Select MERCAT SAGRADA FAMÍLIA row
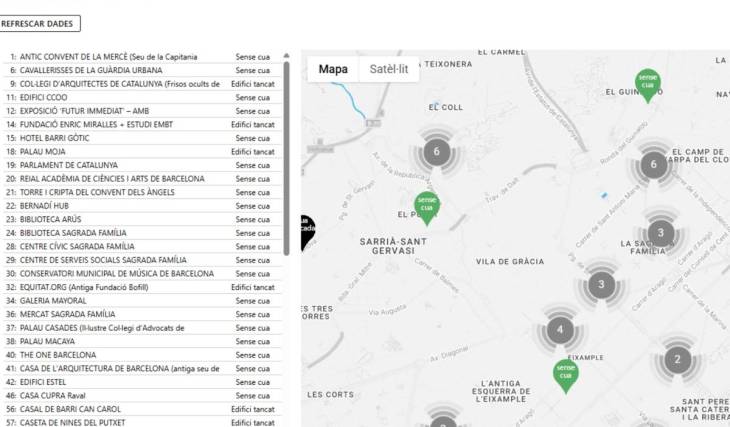 tap(142, 314)
